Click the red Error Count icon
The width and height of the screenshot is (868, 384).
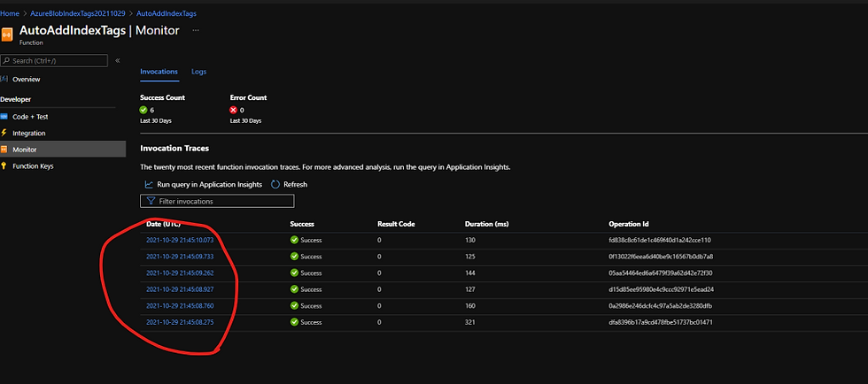coord(234,110)
